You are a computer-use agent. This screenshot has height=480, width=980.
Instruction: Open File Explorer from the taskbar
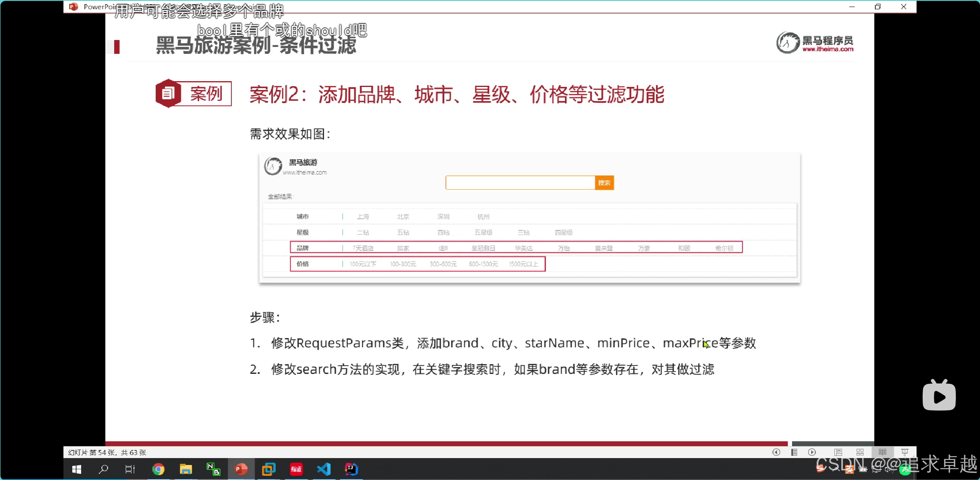[186, 469]
